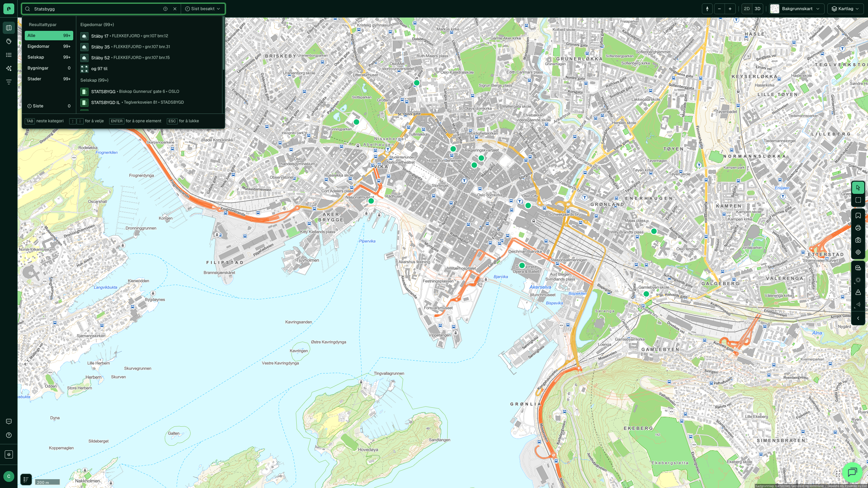This screenshot has width=868, height=488.
Task: Expand the Bakgrunnskart dropdown
Action: [x=797, y=9]
